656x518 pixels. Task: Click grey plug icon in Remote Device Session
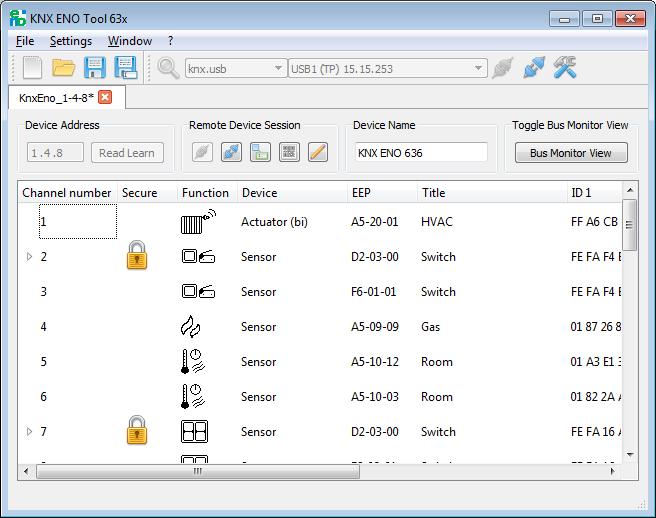202,152
